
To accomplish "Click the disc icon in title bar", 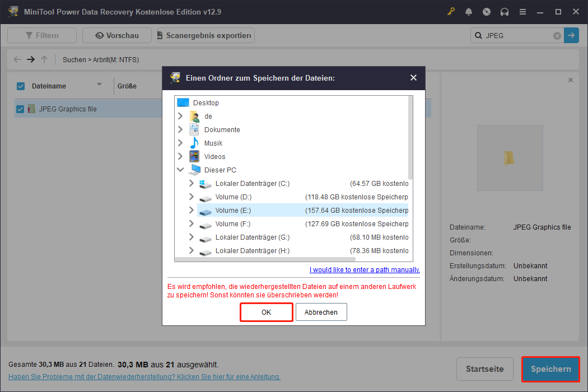I will click(487, 12).
